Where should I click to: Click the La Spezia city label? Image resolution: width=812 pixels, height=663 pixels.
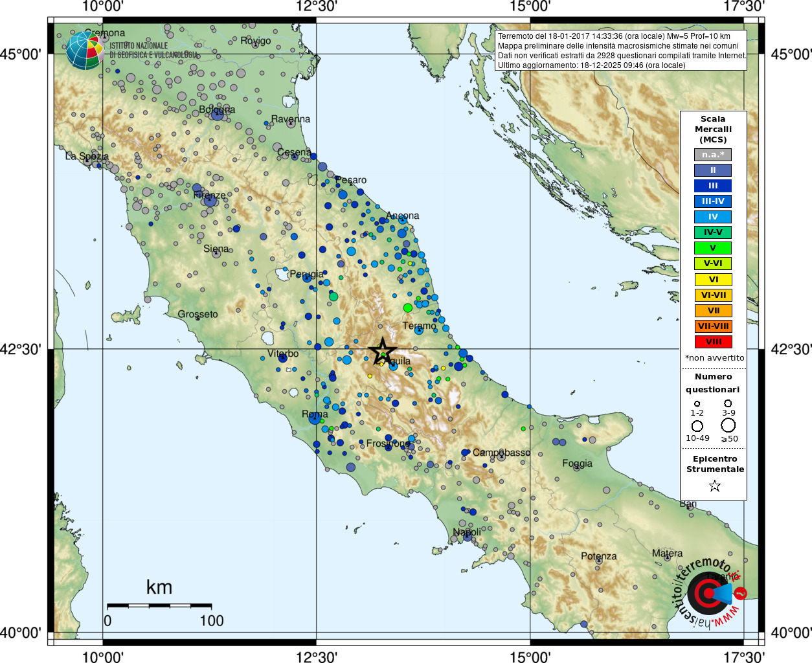click(x=87, y=157)
